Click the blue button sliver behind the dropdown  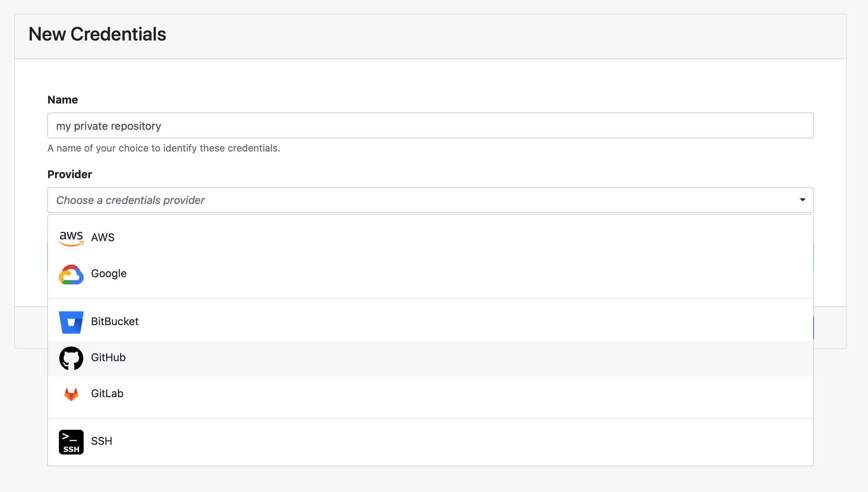(813, 328)
